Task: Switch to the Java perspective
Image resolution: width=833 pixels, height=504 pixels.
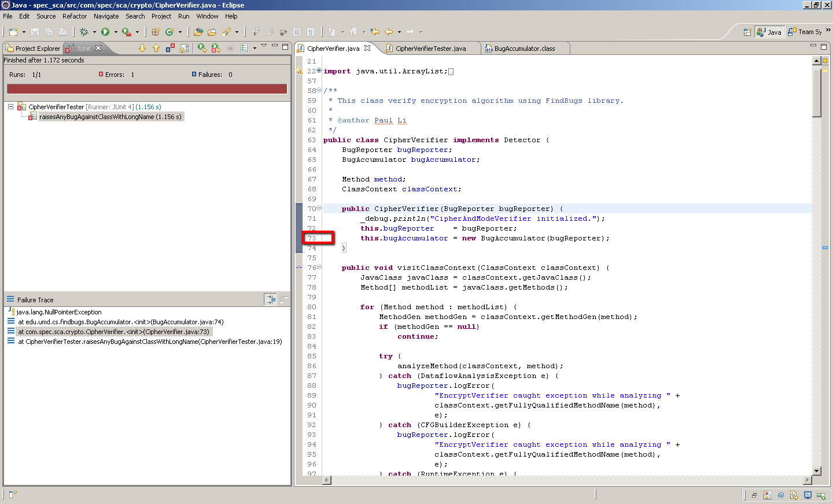Action: pos(770,32)
